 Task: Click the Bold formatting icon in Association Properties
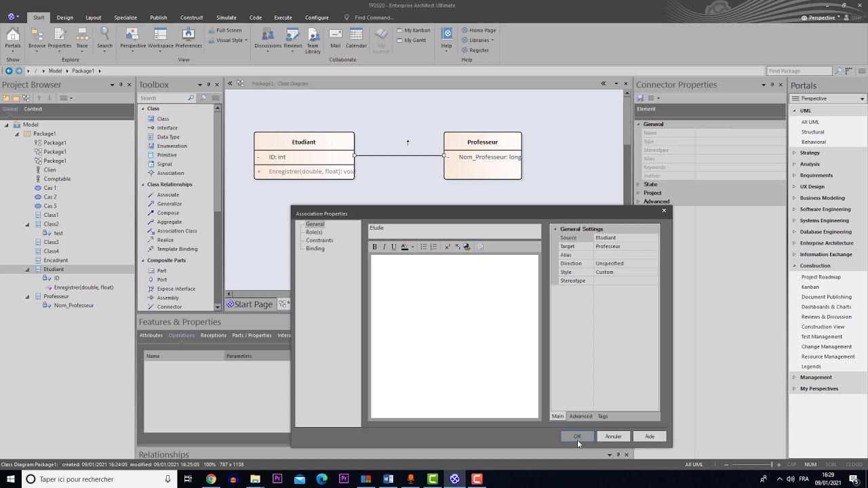[x=374, y=247]
